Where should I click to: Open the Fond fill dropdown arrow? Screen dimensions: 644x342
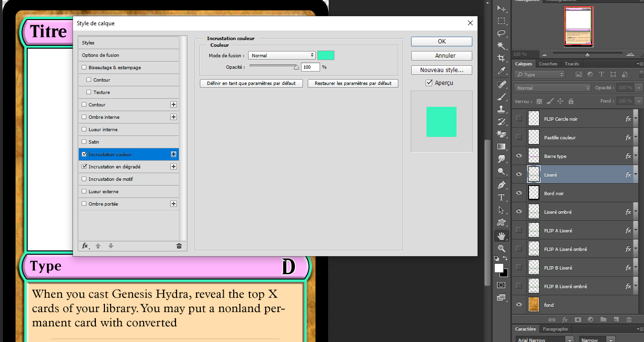pyautogui.click(x=639, y=101)
